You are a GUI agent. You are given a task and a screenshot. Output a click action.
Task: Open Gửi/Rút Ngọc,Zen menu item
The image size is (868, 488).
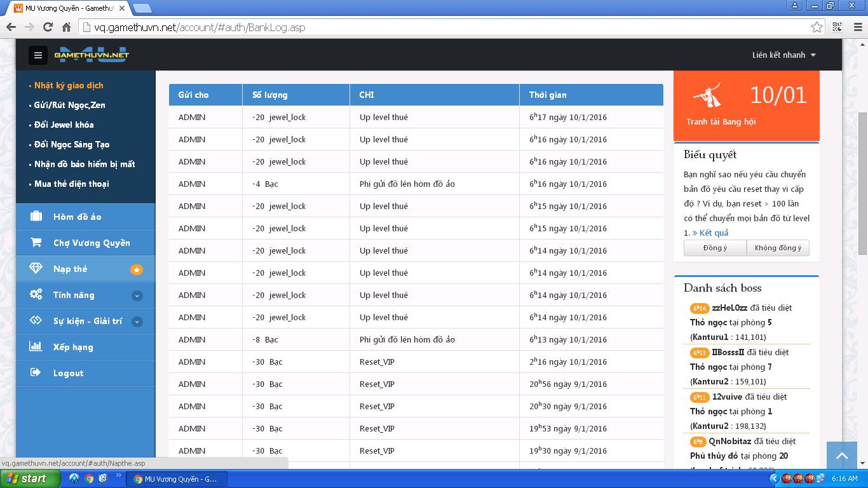point(69,105)
